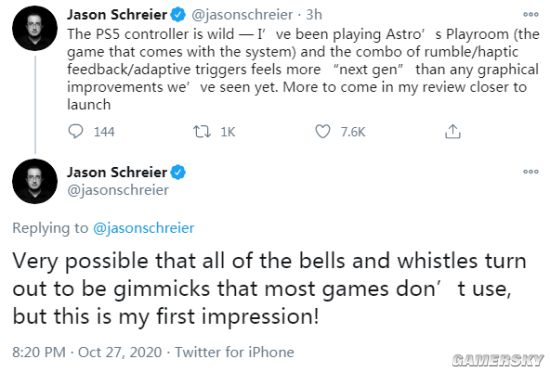Open Jason Schreier's avatar on reply tweet
The height and width of the screenshot is (372, 550).
click(x=35, y=181)
